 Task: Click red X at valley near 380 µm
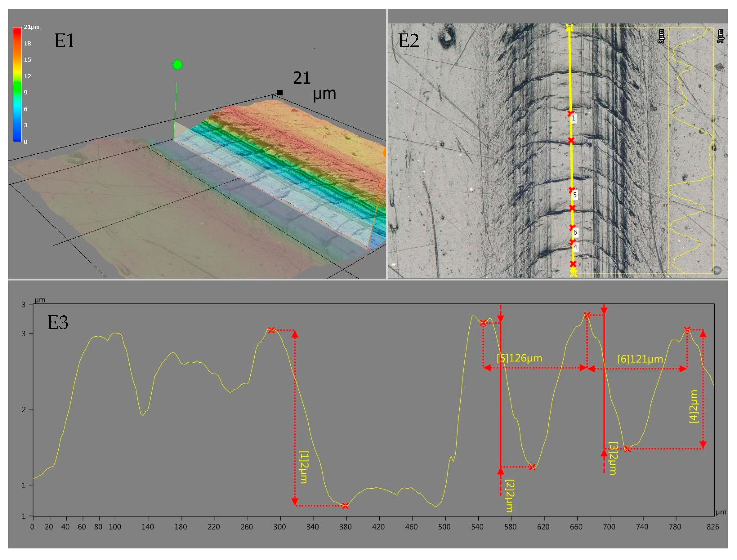(x=345, y=506)
